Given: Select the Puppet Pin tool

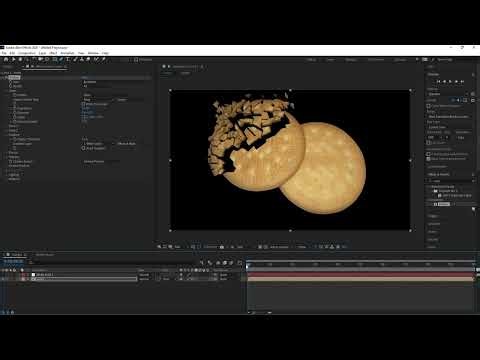Looking at the screenshot, I should [104, 59].
